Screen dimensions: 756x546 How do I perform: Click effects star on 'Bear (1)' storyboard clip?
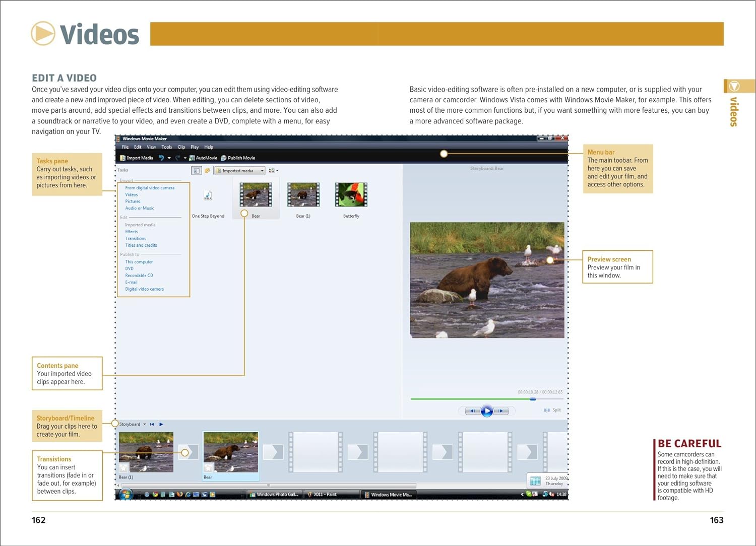(123, 468)
